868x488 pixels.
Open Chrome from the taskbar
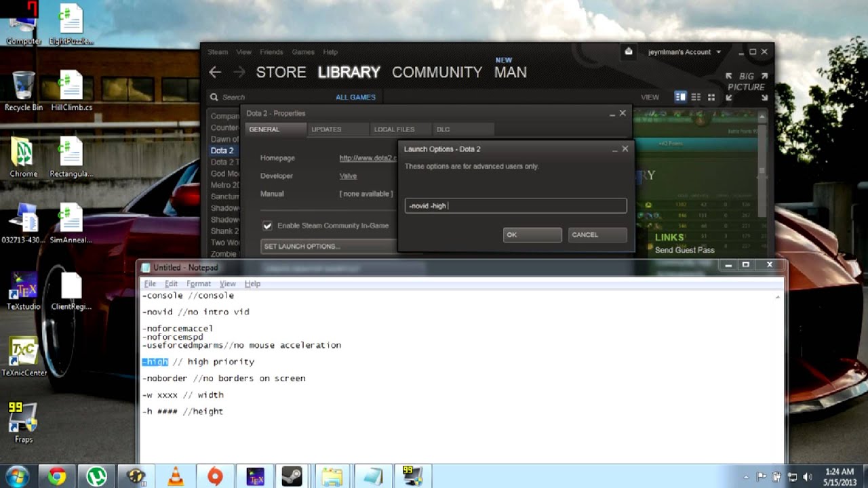click(57, 476)
